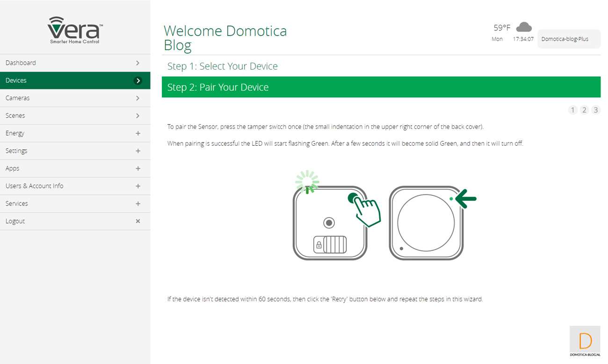The image size is (608, 364).
Task: Click the cloud weather icon
Action: pyautogui.click(x=523, y=27)
